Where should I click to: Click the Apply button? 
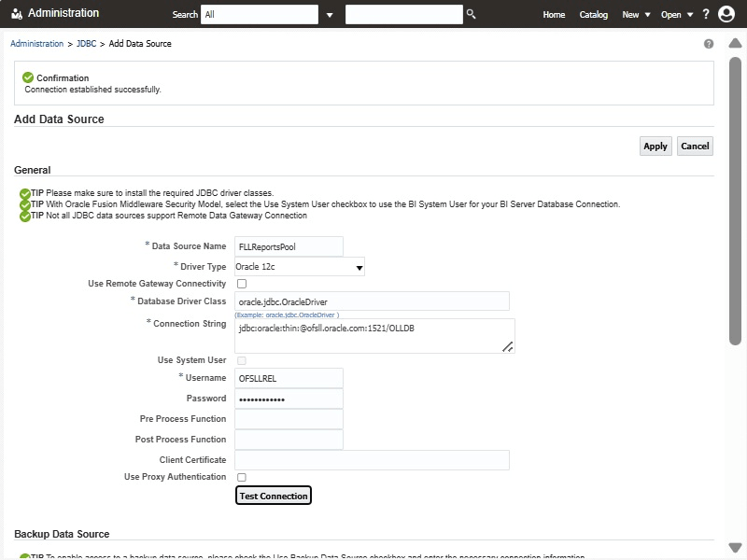655,146
